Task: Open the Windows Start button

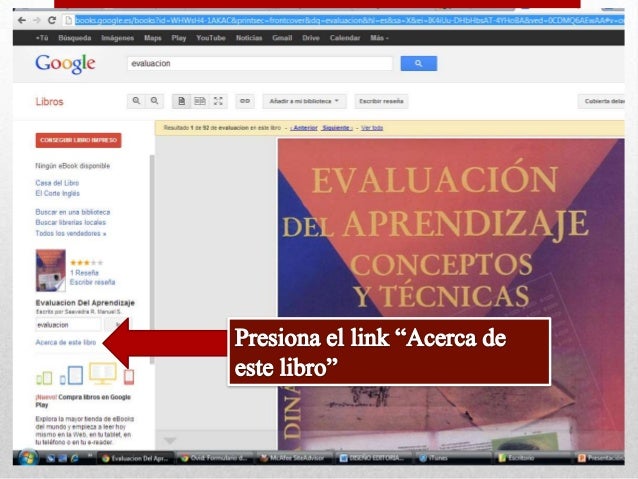Action: (28, 457)
